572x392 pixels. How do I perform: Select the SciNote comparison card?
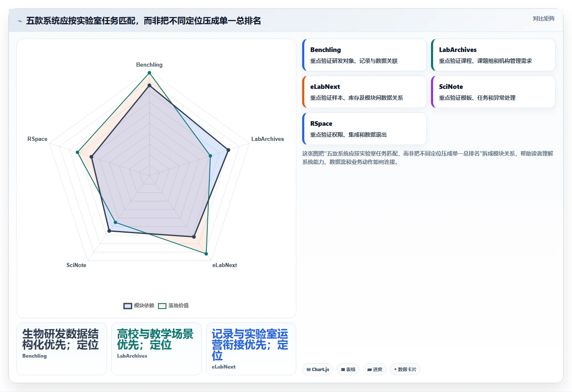493,92
